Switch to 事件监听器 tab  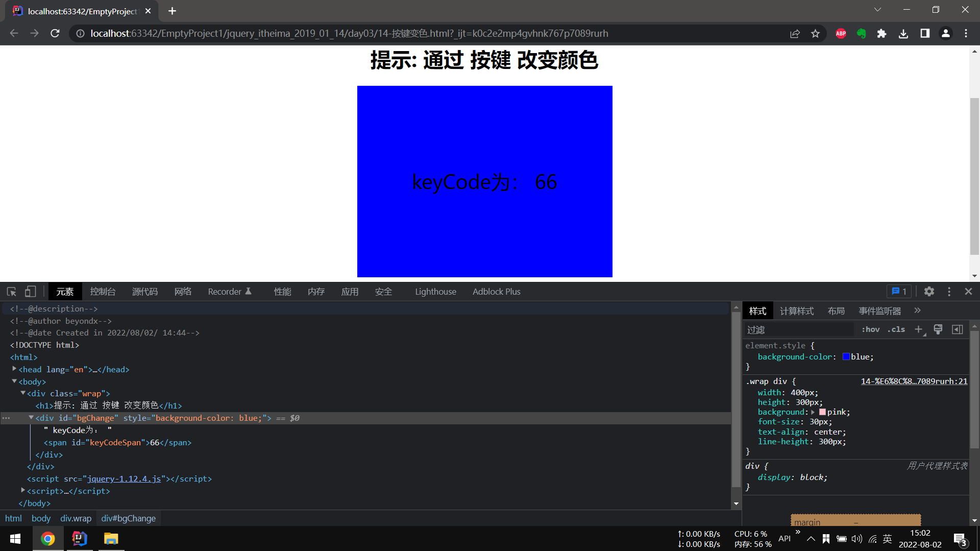pyautogui.click(x=879, y=311)
